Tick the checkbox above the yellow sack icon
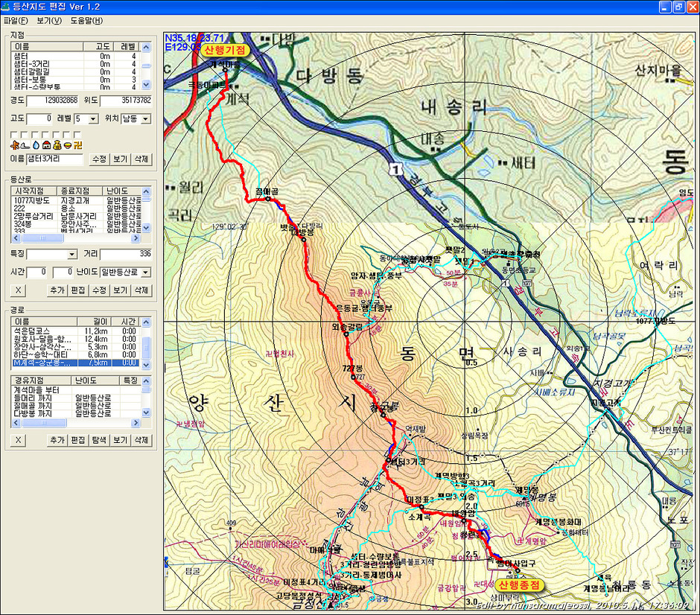 tap(57, 135)
